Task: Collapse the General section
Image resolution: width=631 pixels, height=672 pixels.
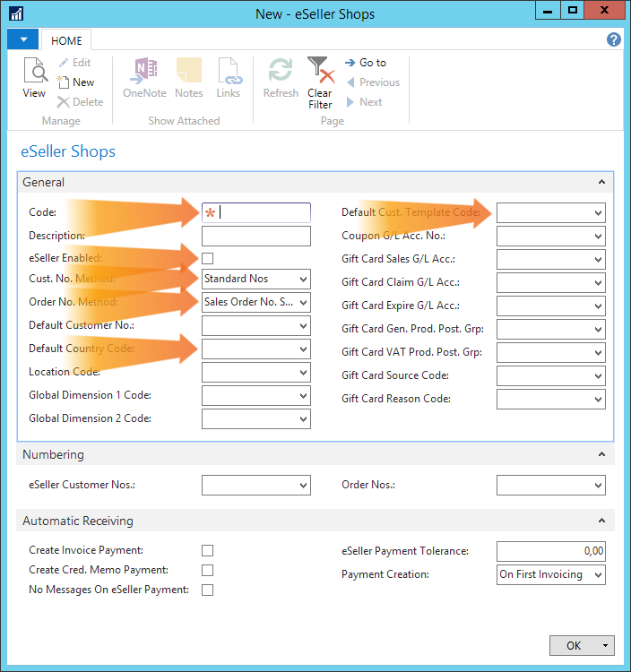Action: (601, 182)
